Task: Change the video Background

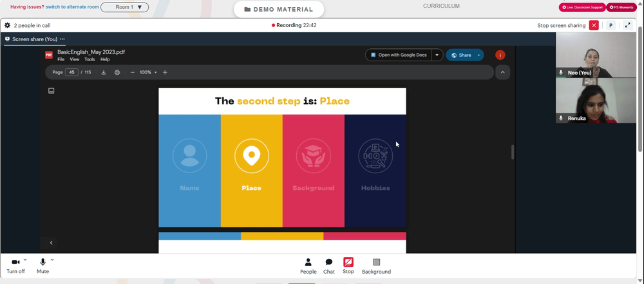Action: pos(376,266)
